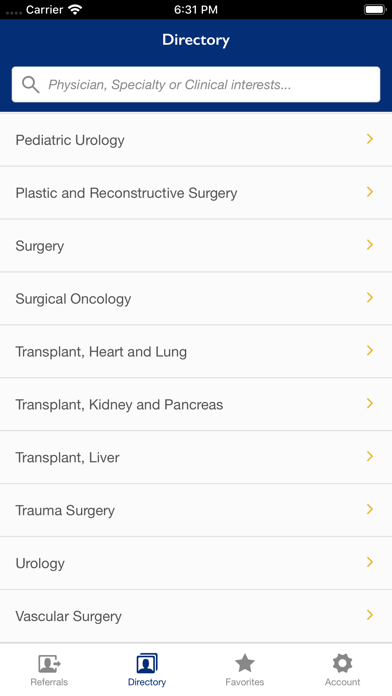Expand the Vascular Surgery chevron
392x696 pixels.
tap(370, 615)
